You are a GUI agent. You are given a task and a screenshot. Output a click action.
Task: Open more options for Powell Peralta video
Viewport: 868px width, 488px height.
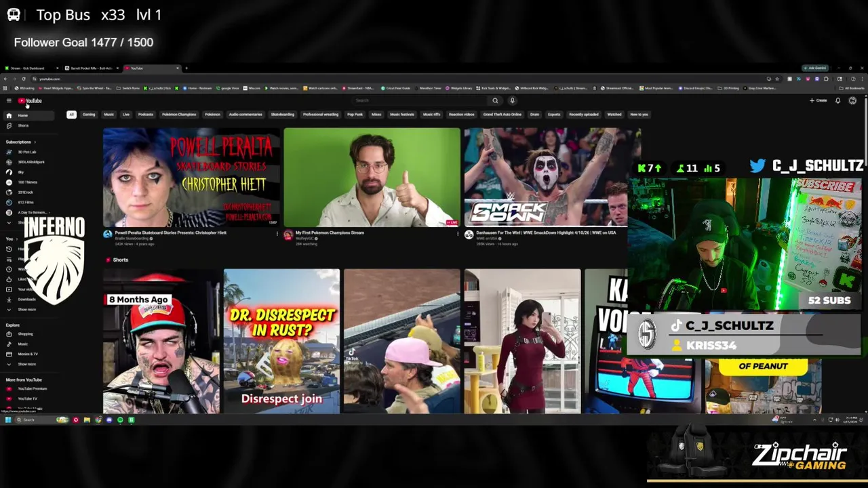(x=277, y=233)
